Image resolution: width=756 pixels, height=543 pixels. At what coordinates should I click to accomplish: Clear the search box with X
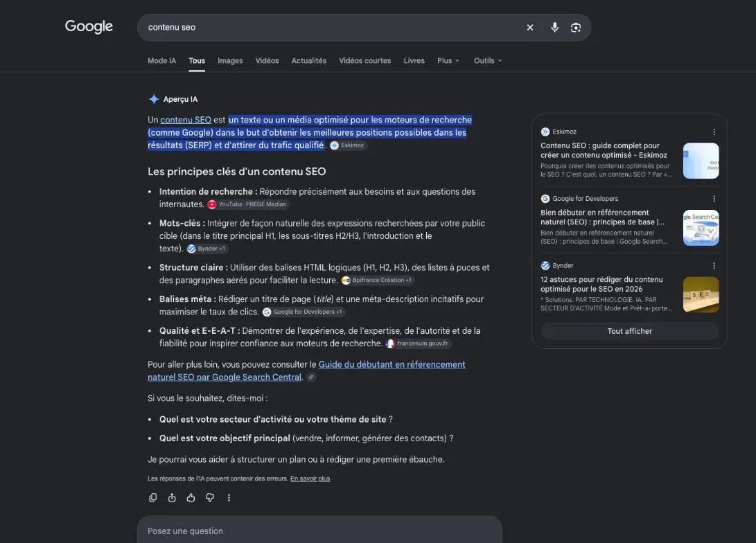[x=530, y=28]
